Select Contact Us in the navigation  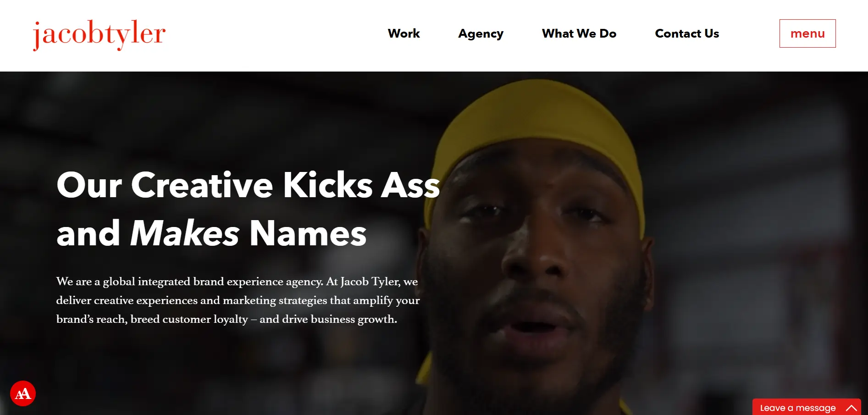[x=687, y=33]
